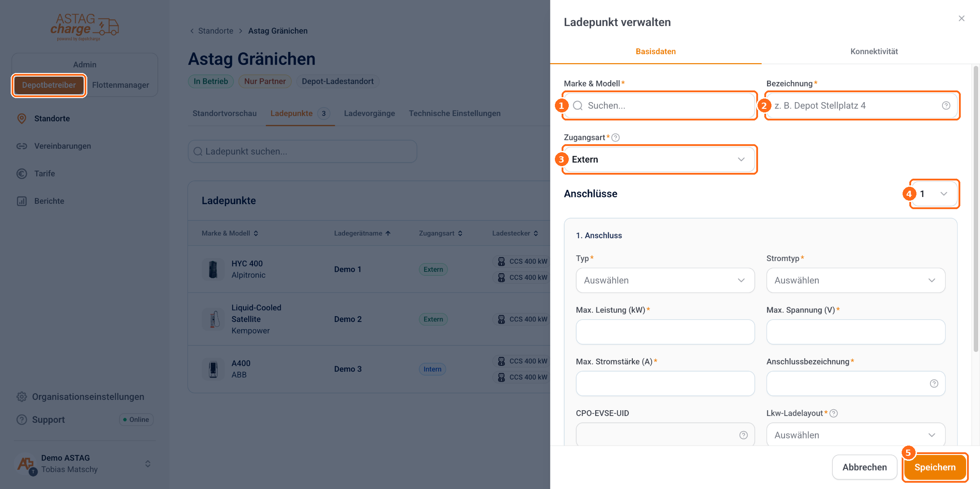980x489 pixels.
Task: Open Organisationseinstellungen gear icon
Action: pyautogui.click(x=21, y=397)
